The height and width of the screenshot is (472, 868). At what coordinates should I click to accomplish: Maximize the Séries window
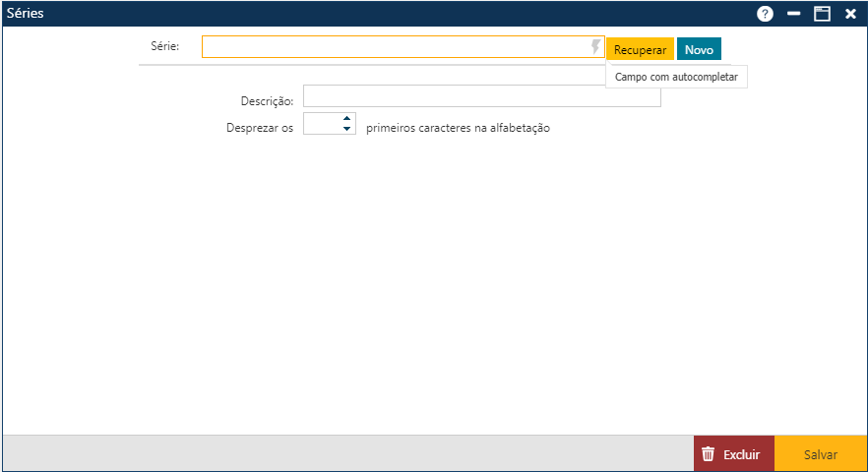coord(822,14)
